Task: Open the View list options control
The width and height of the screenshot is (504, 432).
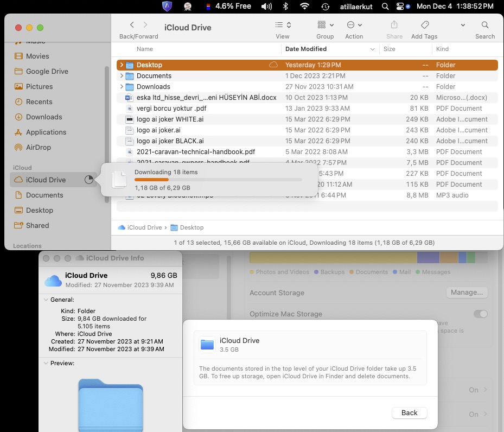Action: (283, 25)
